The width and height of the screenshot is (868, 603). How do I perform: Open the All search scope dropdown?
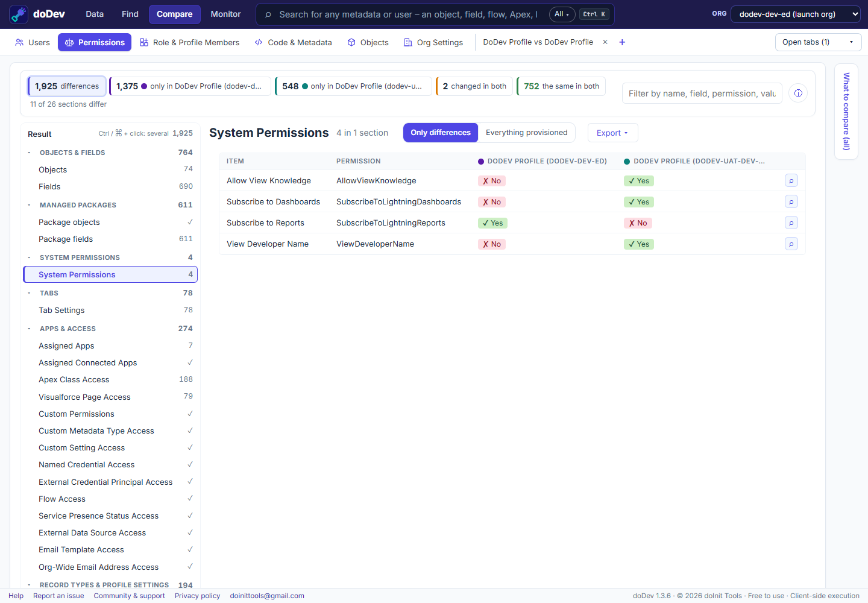[x=562, y=14]
